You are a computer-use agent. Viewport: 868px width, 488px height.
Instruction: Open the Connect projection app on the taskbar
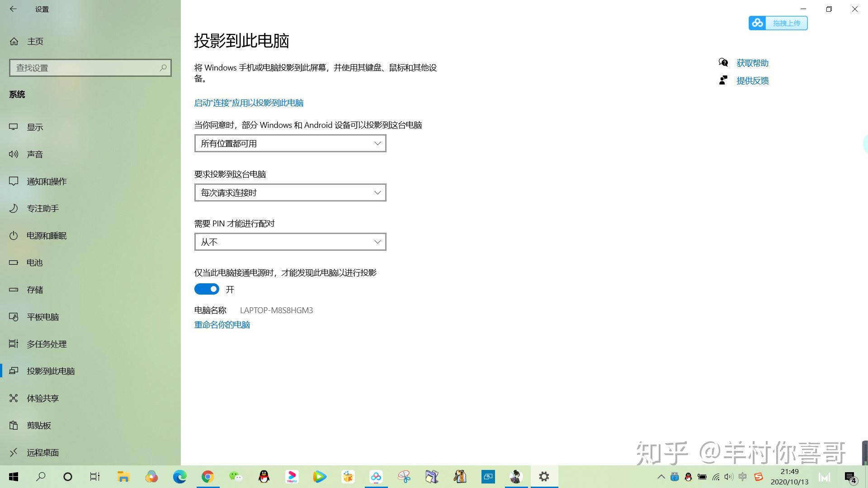(488, 477)
